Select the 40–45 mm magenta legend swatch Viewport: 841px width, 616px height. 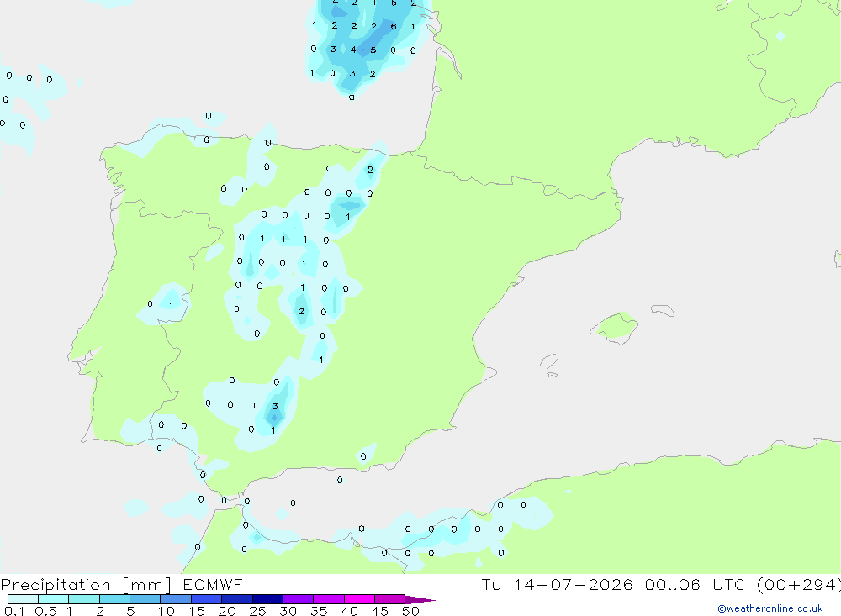tap(359, 599)
